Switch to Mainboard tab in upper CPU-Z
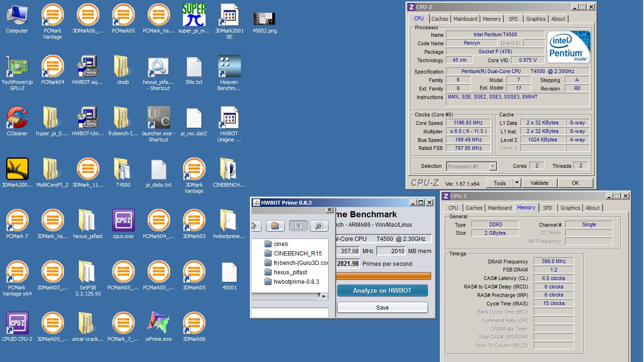The image size is (644, 362). click(x=465, y=19)
